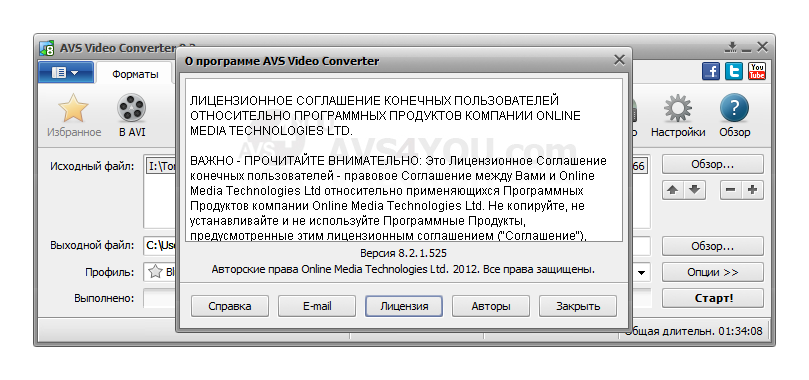Move file down with arrow button

click(694, 190)
